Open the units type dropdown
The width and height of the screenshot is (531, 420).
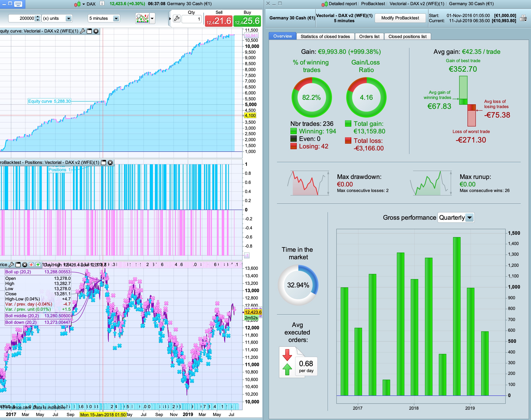point(69,18)
